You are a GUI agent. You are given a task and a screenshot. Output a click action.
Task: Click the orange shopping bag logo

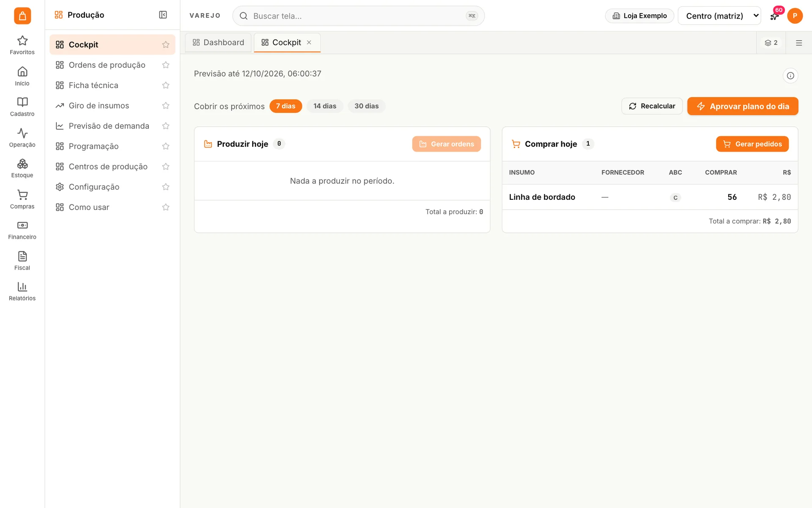point(22,16)
